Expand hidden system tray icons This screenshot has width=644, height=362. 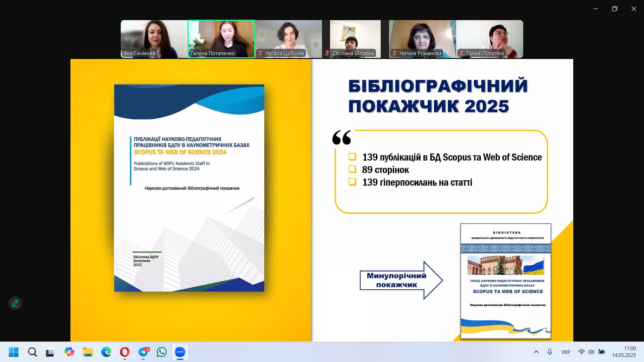(x=536, y=352)
